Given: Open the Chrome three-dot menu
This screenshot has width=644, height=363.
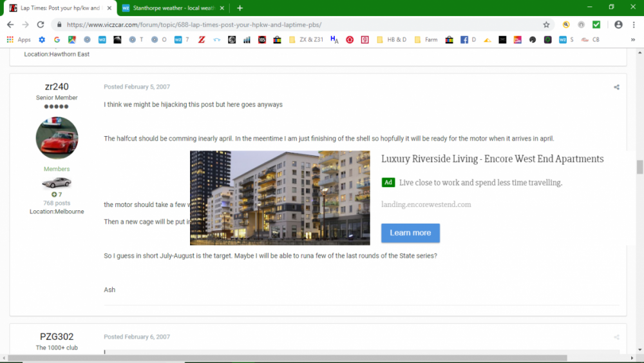Looking at the screenshot, I should pyautogui.click(x=634, y=25).
